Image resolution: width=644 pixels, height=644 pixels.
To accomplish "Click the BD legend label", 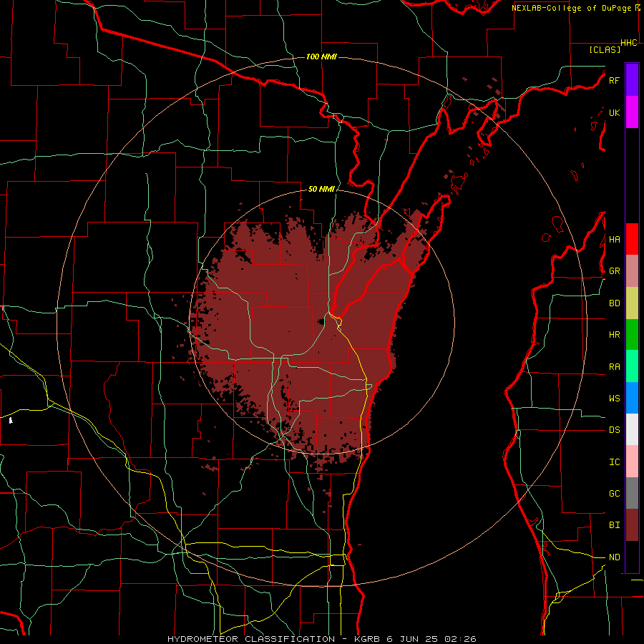I will tap(614, 303).
